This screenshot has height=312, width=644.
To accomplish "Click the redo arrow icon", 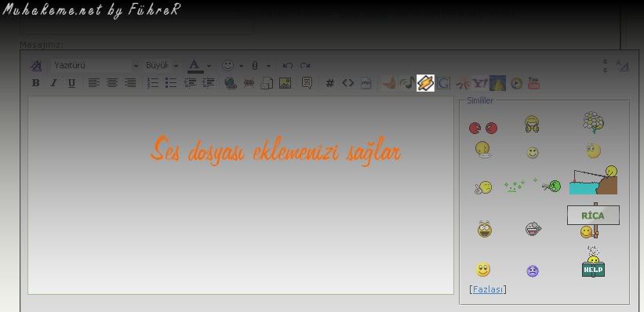I will [x=305, y=65].
